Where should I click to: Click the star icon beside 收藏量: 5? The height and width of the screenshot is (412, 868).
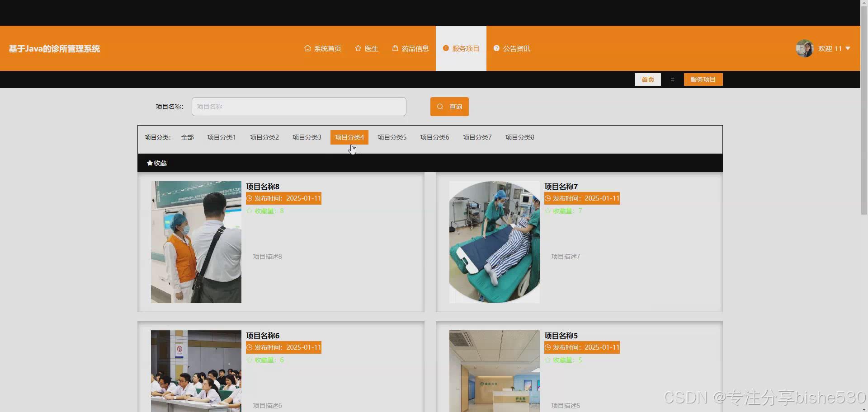pyautogui.click(x=547, y=360)
